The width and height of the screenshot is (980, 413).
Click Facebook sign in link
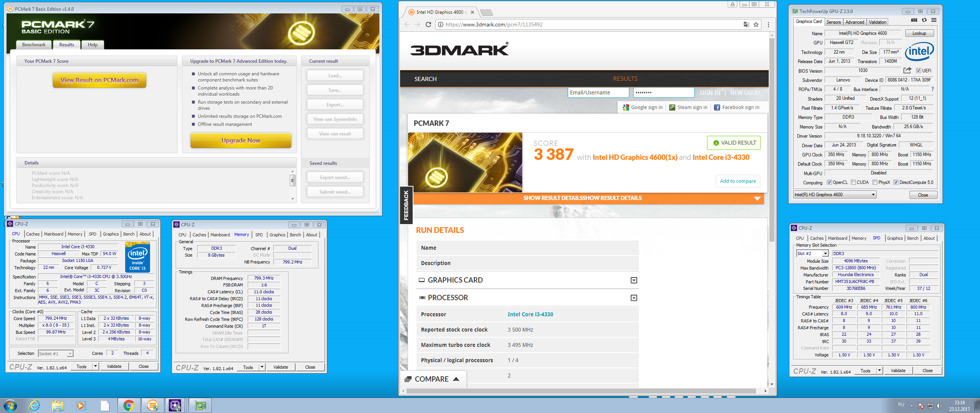tap(737, 107)
